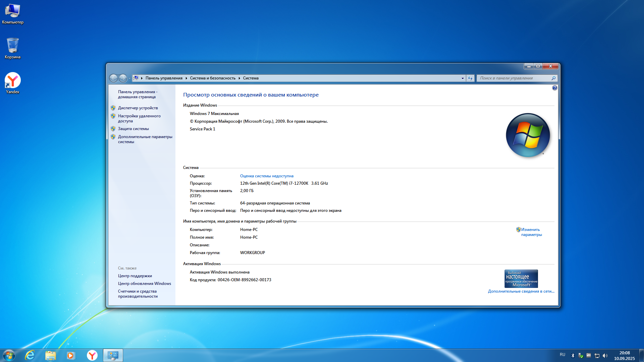Navigate to Панель управления in the breadcrumb

click(x=163, y=78)
